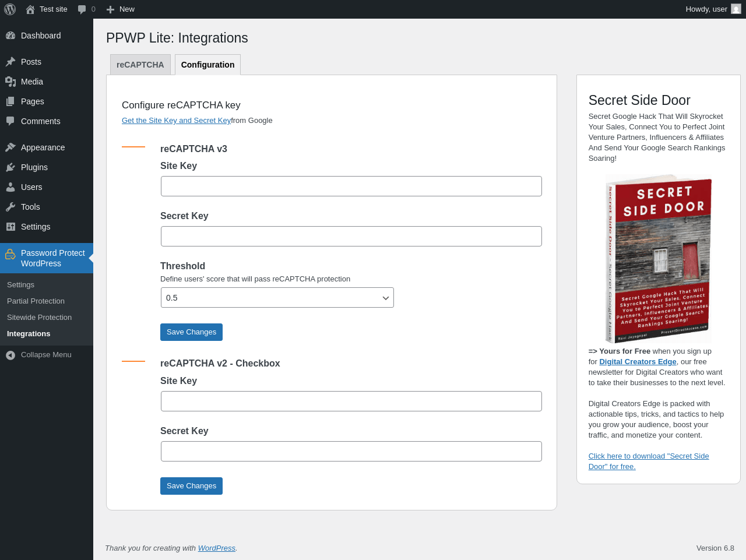Open the Threshold dropdown
This screenshot has width=746, height=560.
[x=277, y=298]
